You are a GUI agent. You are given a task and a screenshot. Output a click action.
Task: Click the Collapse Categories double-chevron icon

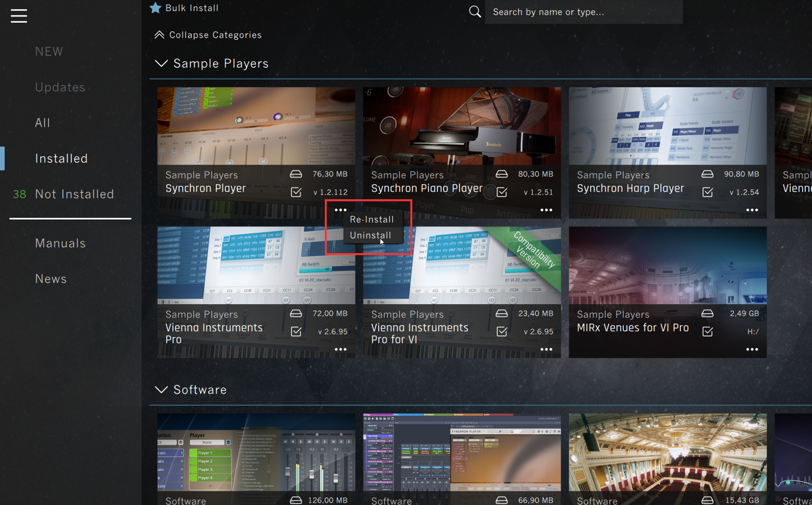(x=159, y=35)
